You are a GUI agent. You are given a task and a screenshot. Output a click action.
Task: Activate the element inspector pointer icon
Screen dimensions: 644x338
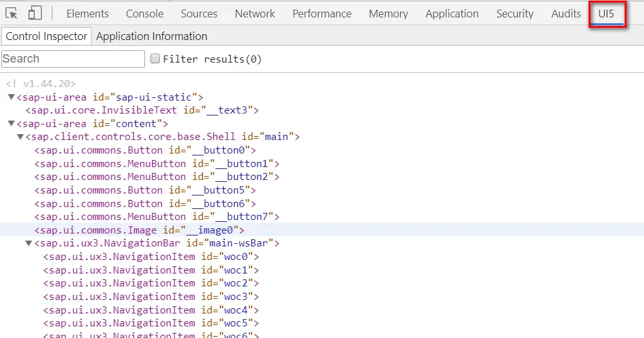tap(12, 14)
